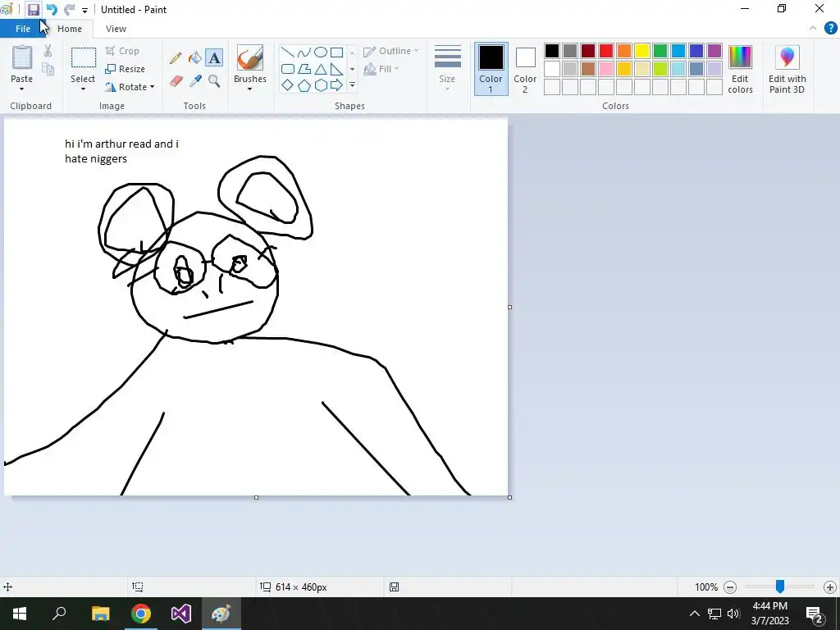840x630 pixels.
Task: Choose the Right arrow shape
Action: pos(337,85)
